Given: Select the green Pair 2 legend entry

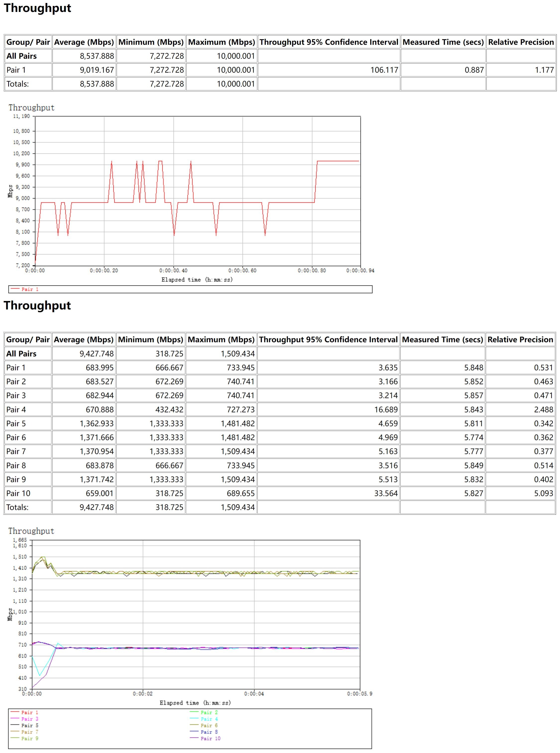Looking at the screenshot, I should pos(209,712).
